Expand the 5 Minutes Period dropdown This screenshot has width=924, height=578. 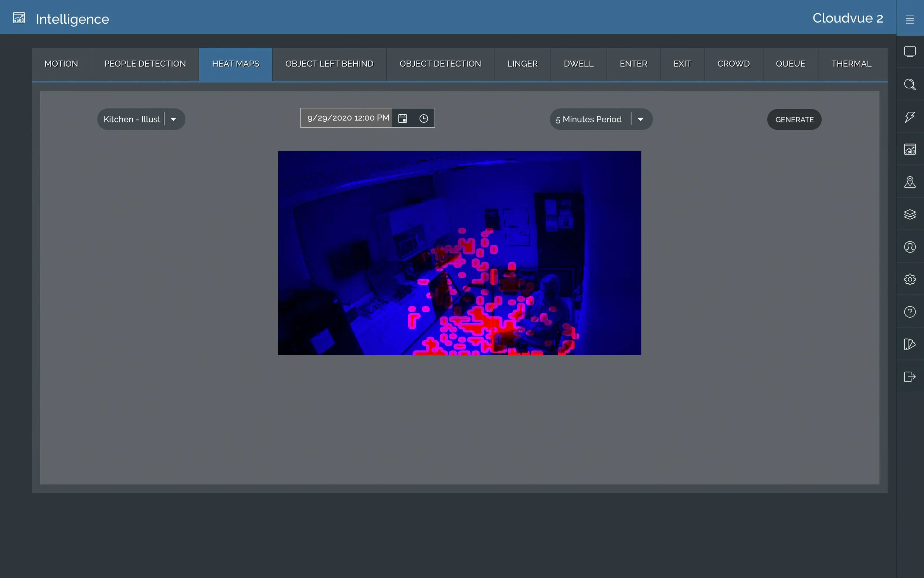pos(641,119)
